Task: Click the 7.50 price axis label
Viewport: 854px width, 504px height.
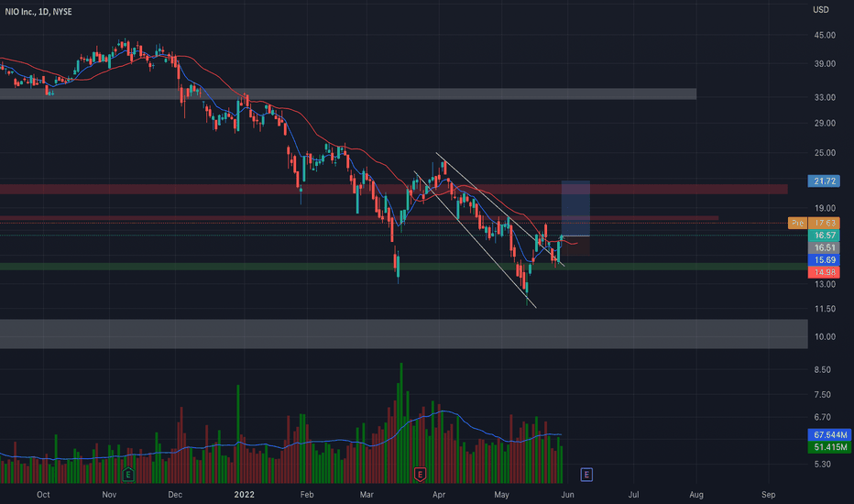Action: coord(823,394)
